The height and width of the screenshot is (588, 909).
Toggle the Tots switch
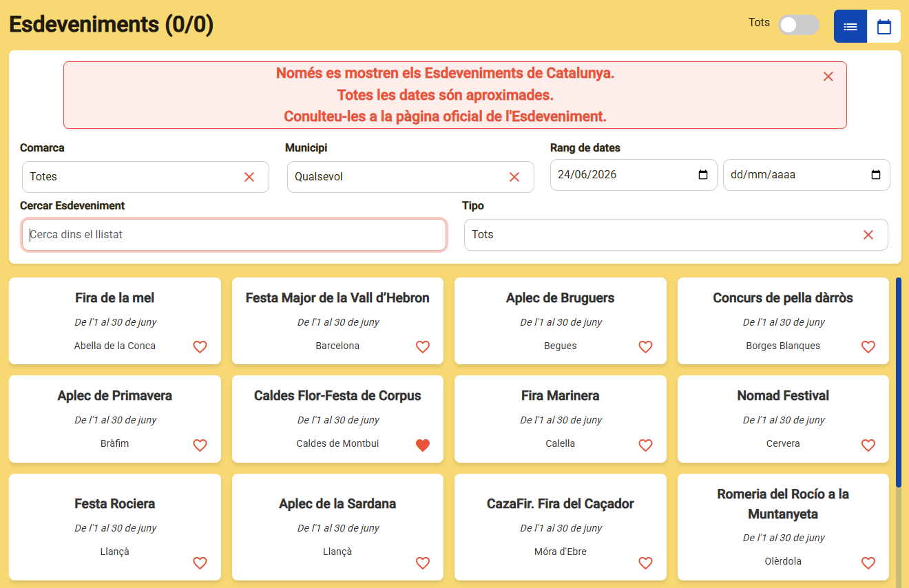(x=798, y=25)
